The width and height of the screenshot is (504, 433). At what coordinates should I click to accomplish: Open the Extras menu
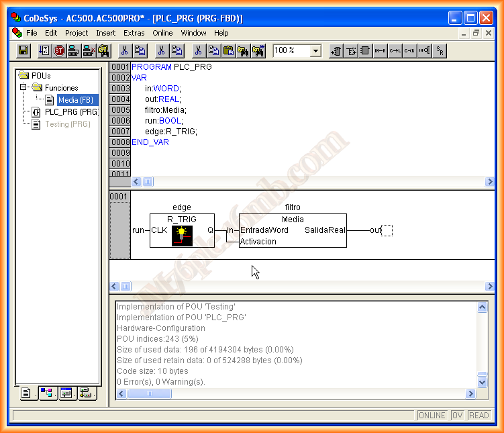click(134, 33)
